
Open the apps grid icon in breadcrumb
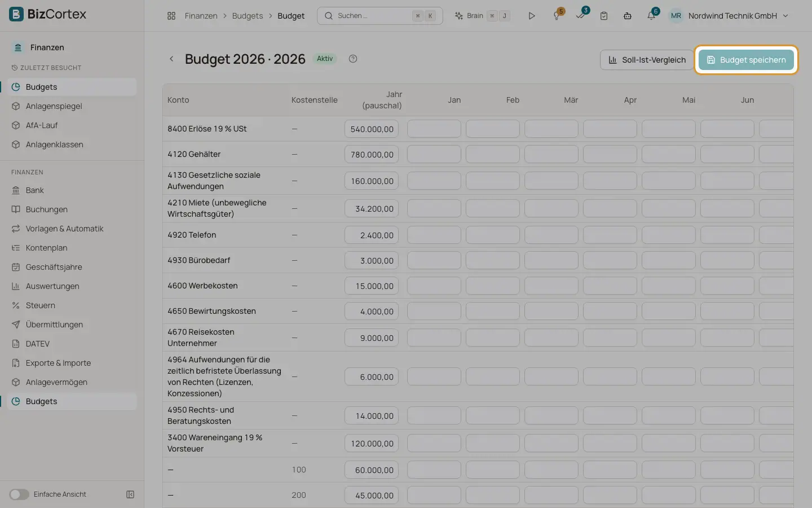point(171,16)
